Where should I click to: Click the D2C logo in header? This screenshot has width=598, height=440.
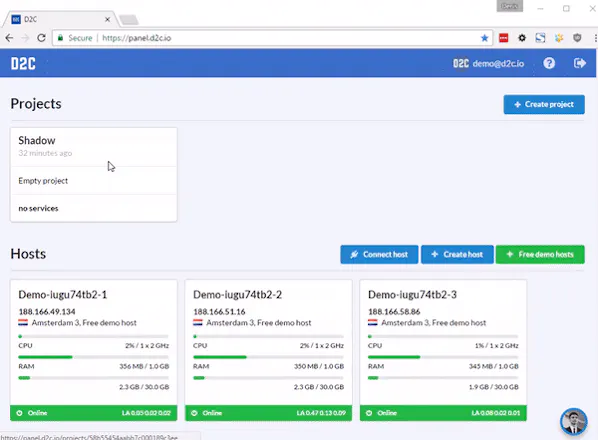coord(23,63)
